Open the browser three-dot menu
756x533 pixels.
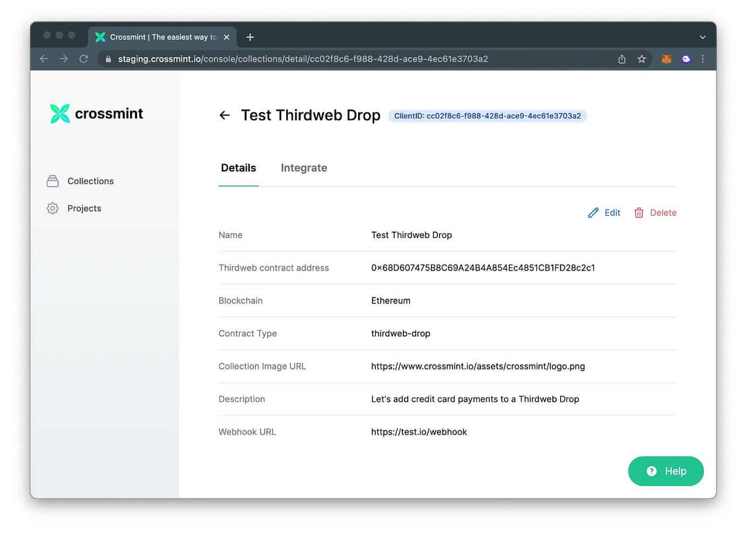pos(703,59)
